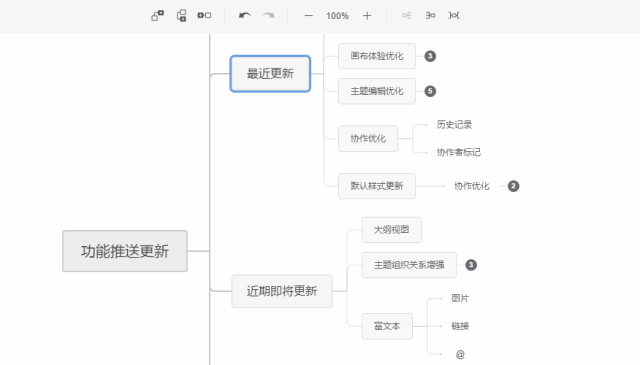This screenshot has height=365, width=640.
Task: Select the boxed 协作优化 node linked to 历史记录
Action: (x=368, y=139)
